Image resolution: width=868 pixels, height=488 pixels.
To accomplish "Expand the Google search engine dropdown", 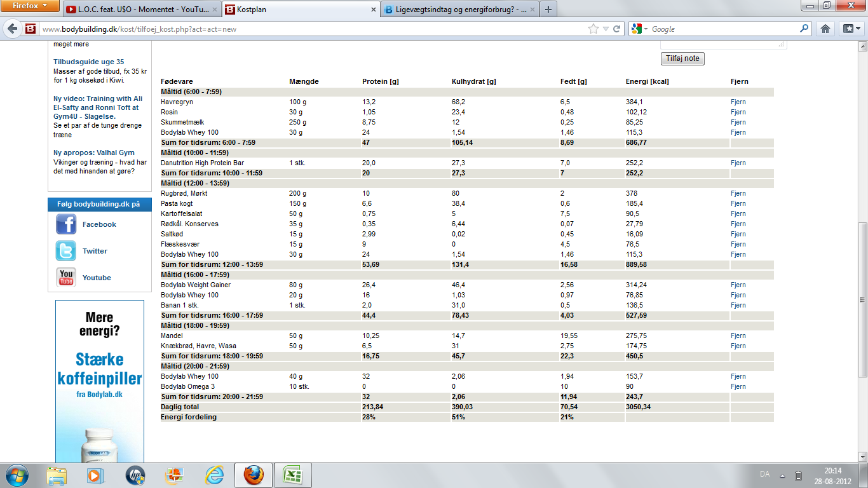I will 639,29.
